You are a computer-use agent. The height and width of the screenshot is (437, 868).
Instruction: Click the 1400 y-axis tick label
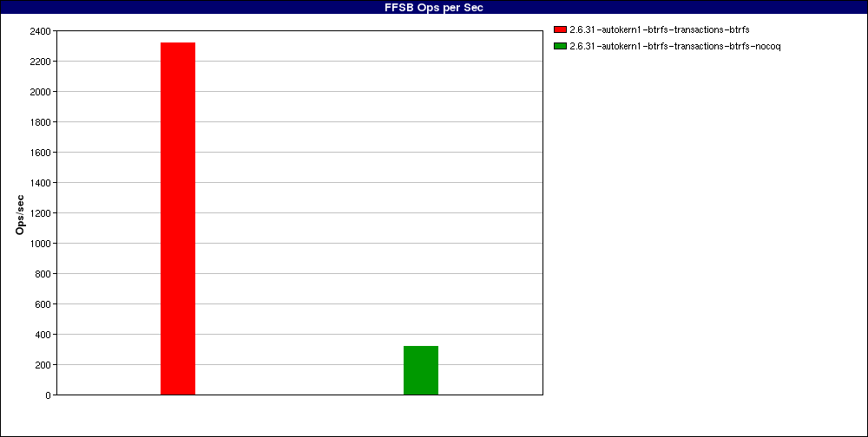coord(40,183)
